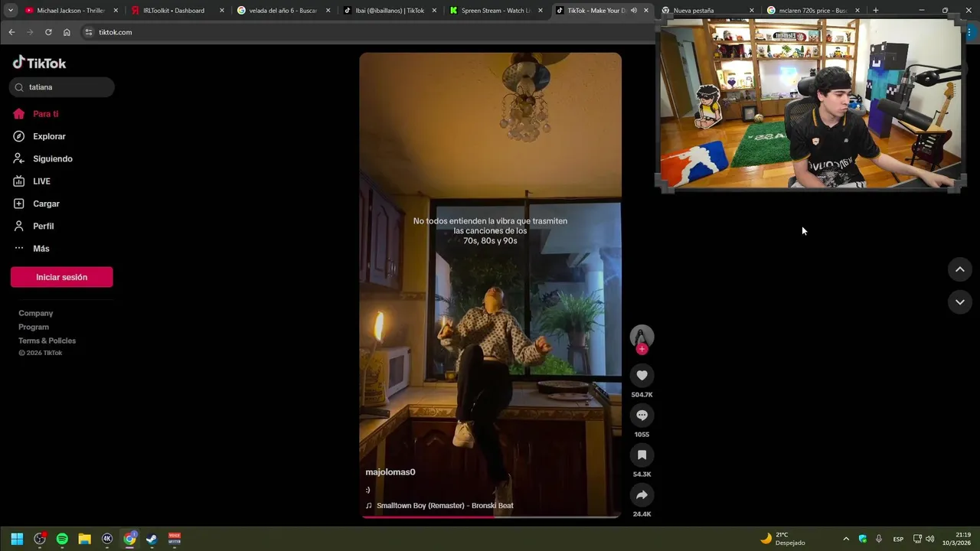This screenshot has width=980, height=551.
Task: Show hidden system tray icons
Action: pyautogui.click(x=846, y=539)
